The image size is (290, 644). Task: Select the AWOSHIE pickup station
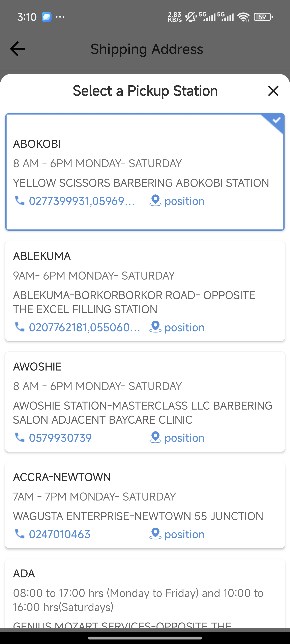pos(145,386)
